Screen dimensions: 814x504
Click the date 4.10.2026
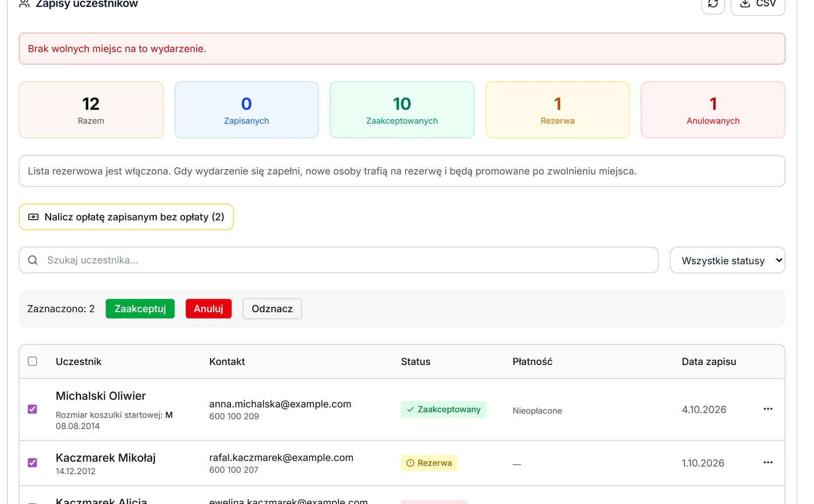tap(704, 410)
